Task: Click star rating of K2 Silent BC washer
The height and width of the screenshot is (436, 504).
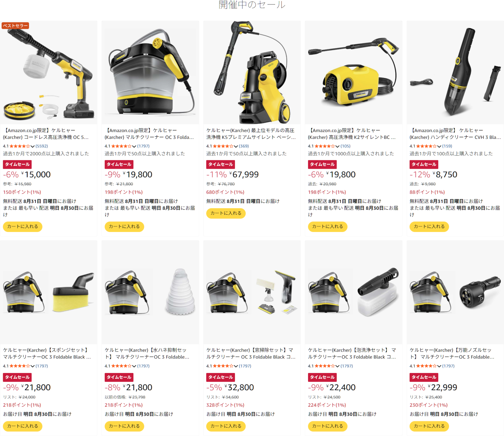Action: 324,146
